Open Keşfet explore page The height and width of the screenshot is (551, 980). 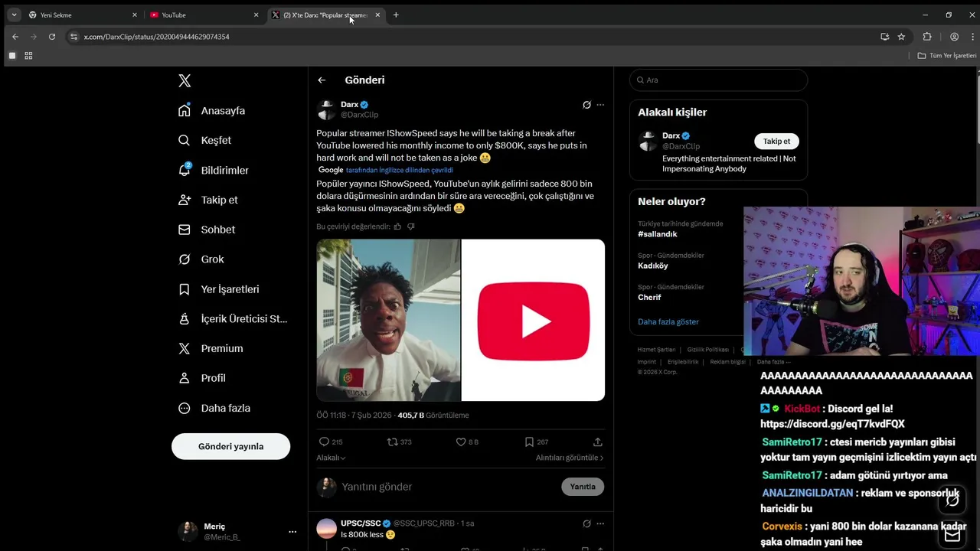[204, 140]
